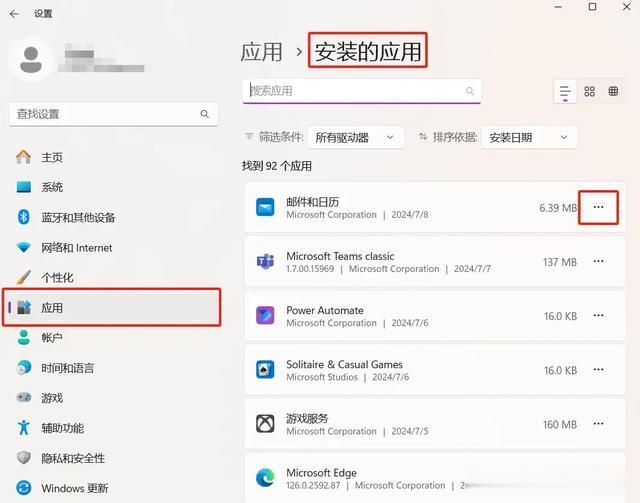Close the Settings window
The image size is (640, 503).
point(627,7)
